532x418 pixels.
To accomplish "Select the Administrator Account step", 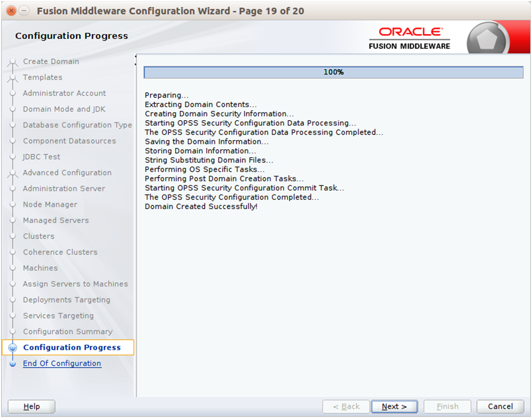I will coord(65,93).
